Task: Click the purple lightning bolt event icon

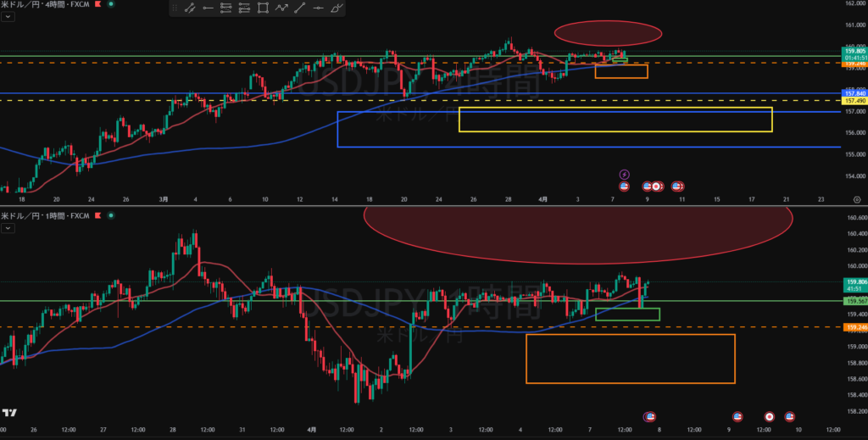Action: 625,174
